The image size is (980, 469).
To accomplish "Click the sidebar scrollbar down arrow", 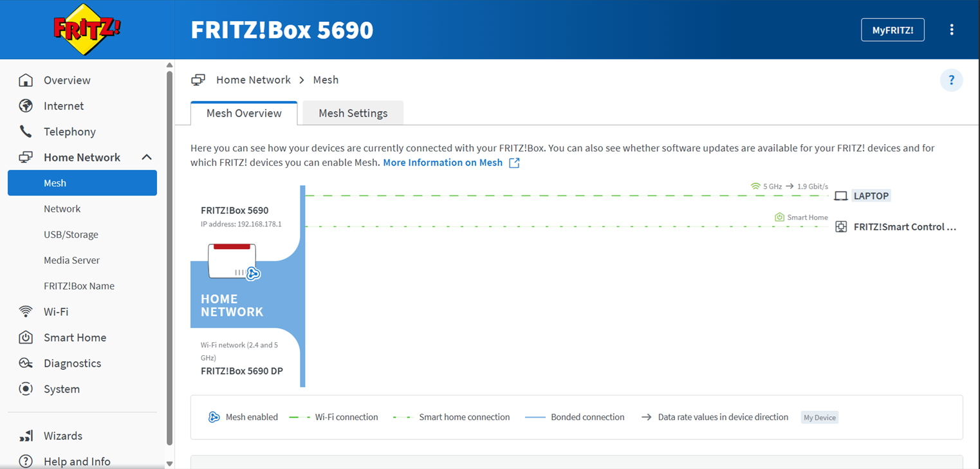I will click(x=169, y=464).
